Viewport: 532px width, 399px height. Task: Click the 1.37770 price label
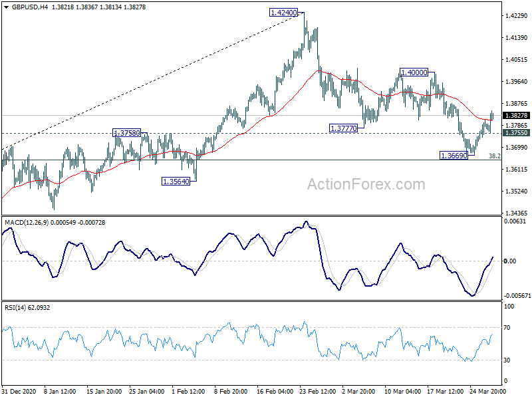[344, 128]
